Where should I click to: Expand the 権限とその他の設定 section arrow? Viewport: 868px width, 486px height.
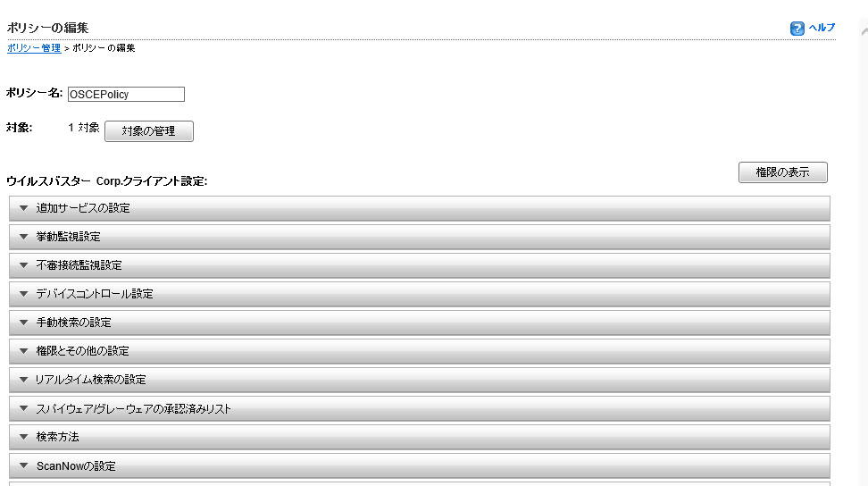[x=23, y=351]
